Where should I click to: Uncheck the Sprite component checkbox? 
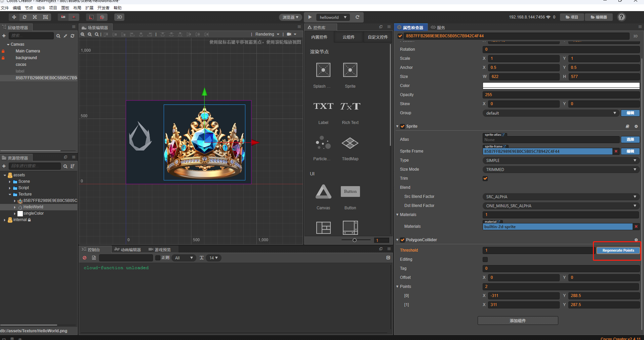pyautogui.click(x=402, y=126)
